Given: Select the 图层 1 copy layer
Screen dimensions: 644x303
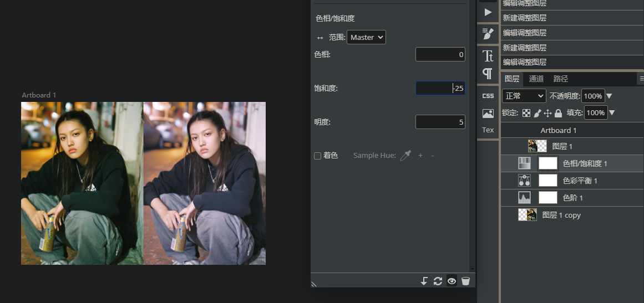Looking at the screenshot, I should coord(572,215).
